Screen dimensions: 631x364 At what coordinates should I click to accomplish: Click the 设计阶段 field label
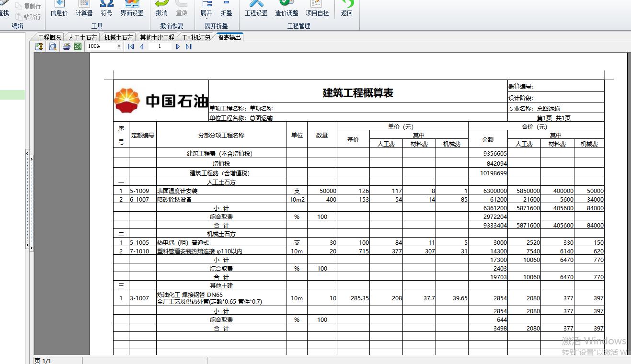tap(521, 98)
